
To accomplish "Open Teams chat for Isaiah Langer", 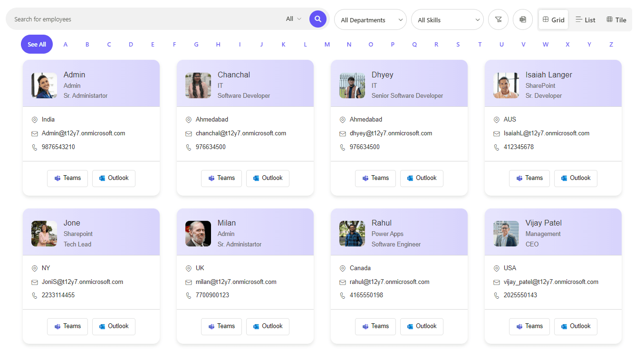I will (x=529, y=178).
